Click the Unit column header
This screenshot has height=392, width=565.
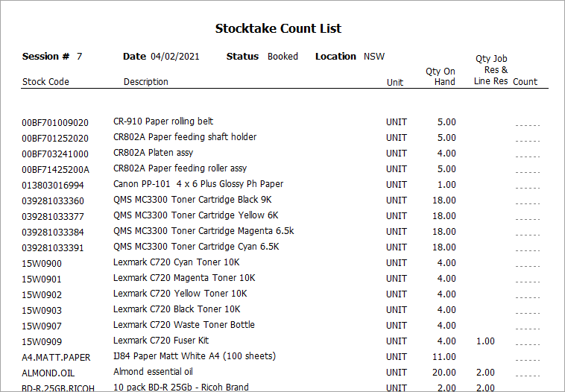[x=395, y=83]
